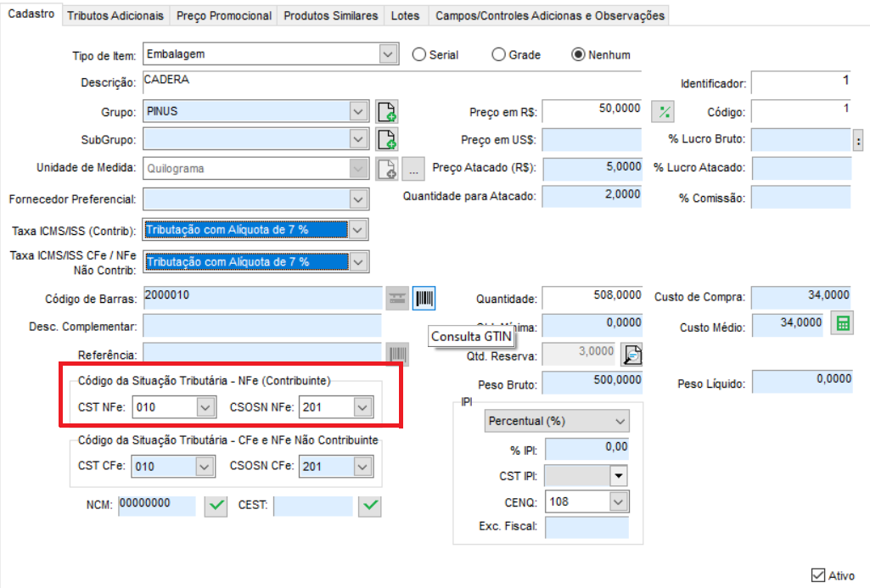The image size is (870, 588).
Task: Go to the Preço Promocional tab
Action: 224,15
